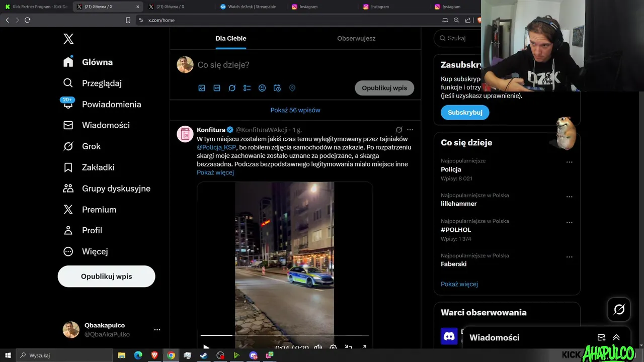Add a poll in the composer

tap(247, 88)
